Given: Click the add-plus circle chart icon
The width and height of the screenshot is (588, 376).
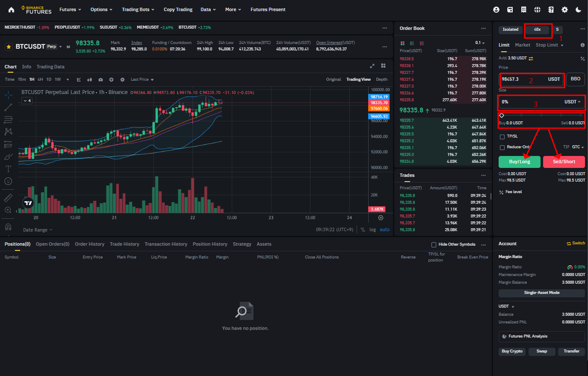Looking at the screenshot, I should click(x=111, y=79).
